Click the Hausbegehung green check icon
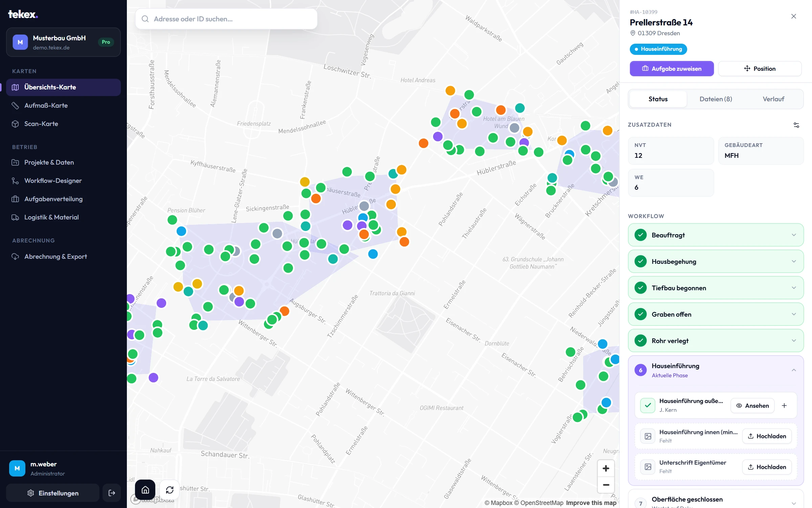Viewport: 812px width, 508px height. 640,261
